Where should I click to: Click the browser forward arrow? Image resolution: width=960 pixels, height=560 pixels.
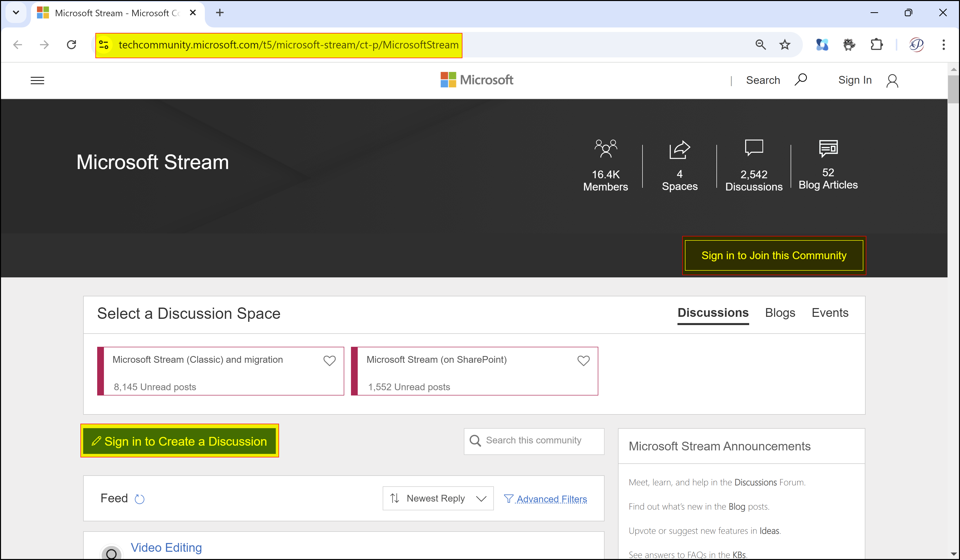44,45
